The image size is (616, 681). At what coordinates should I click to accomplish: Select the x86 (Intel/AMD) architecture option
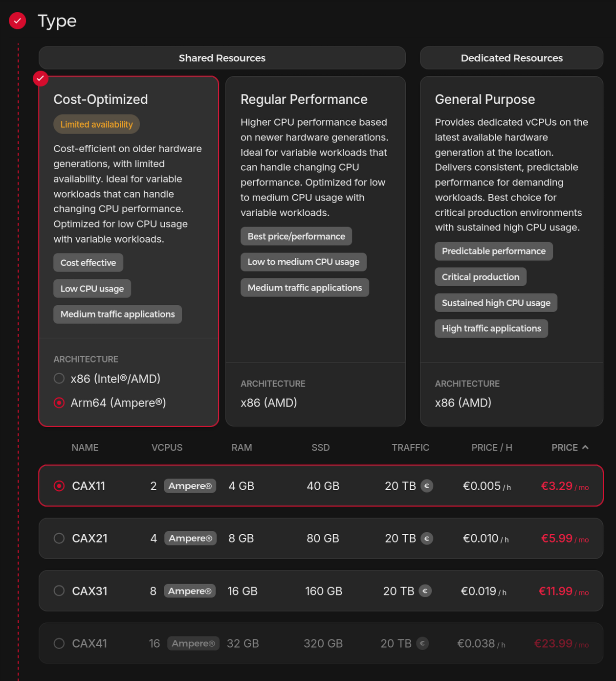coord(59,379)
